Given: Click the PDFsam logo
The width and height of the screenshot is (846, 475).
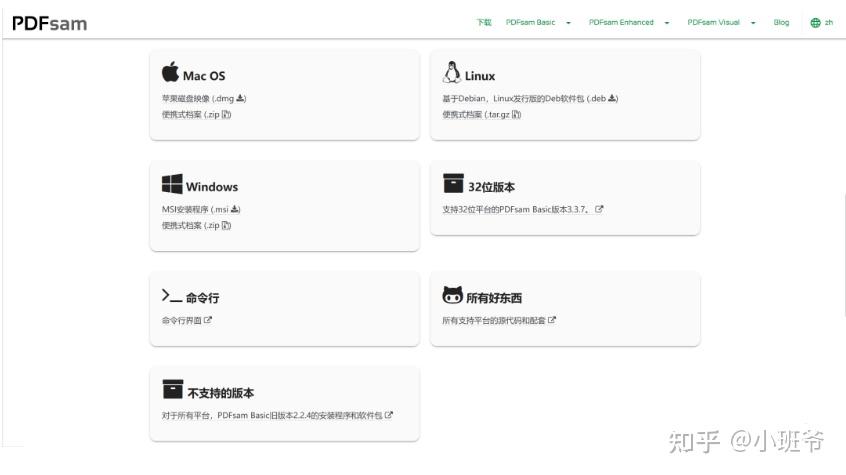Looking at the screenshot, I should (x=49, y=23).
